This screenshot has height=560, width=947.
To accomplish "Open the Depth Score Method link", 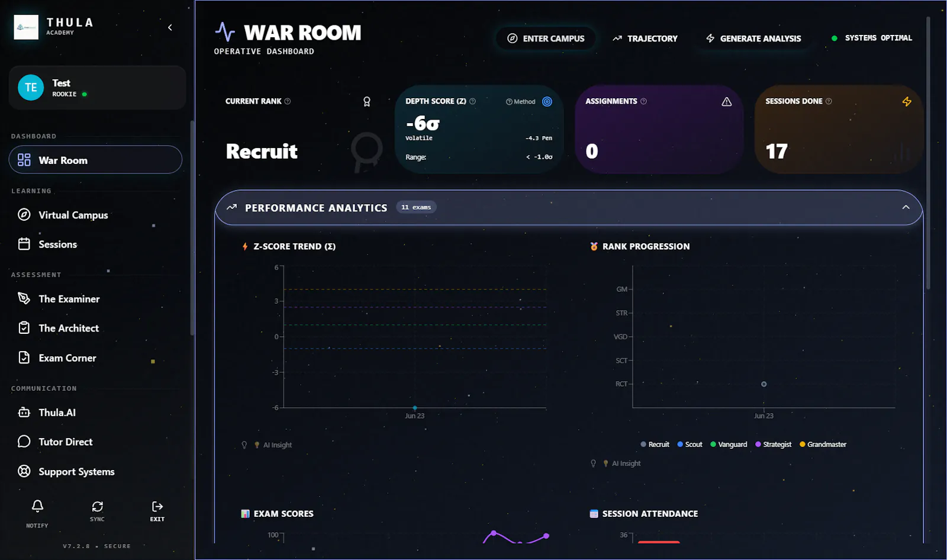I will tap(521, 102).
